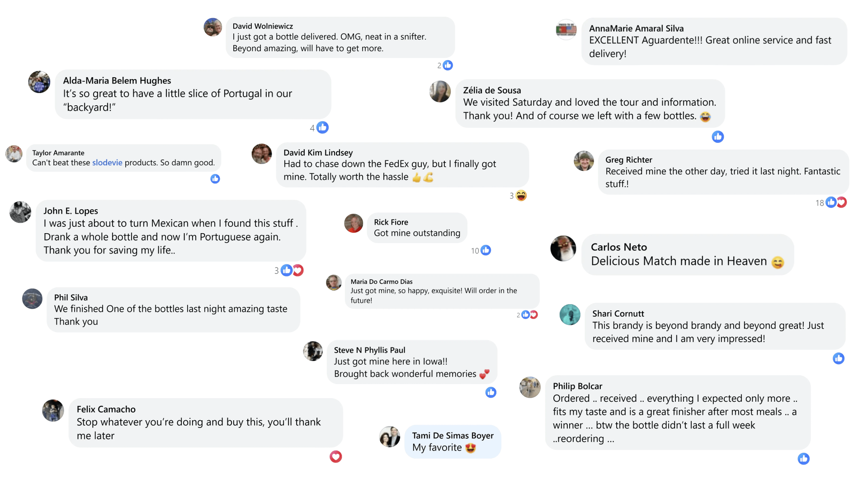This screenshot has width=868, height=488.
Task: Click the reactions under John E. Lopes's comment
Action: point(292,271)
